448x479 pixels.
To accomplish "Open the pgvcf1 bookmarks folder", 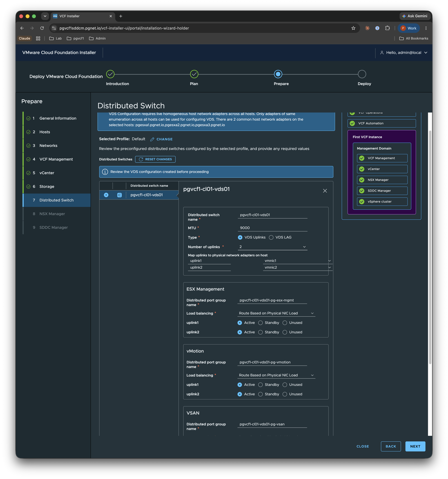I will point(75,38).
